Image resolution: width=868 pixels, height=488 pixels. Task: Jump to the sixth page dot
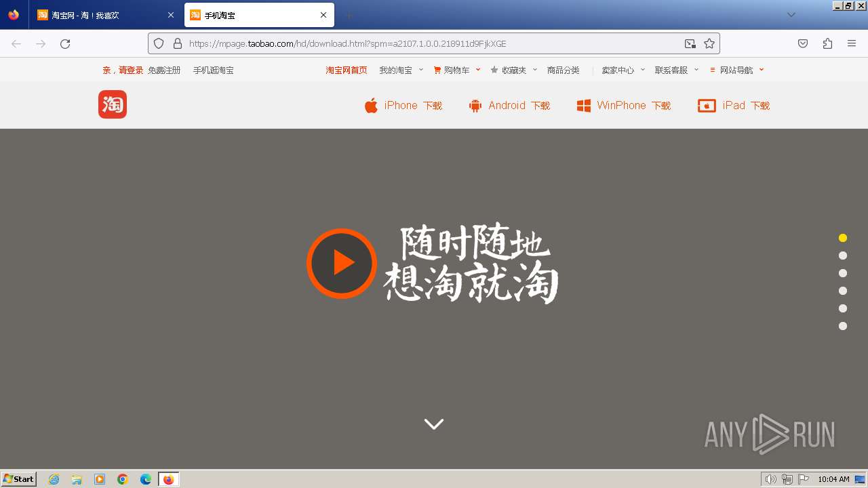[843, 326]
